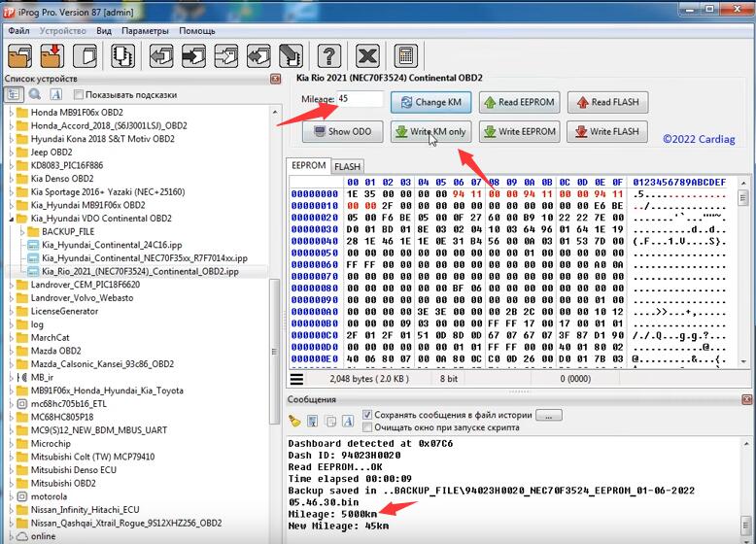Open help with the question mark icon

[329, 56]
